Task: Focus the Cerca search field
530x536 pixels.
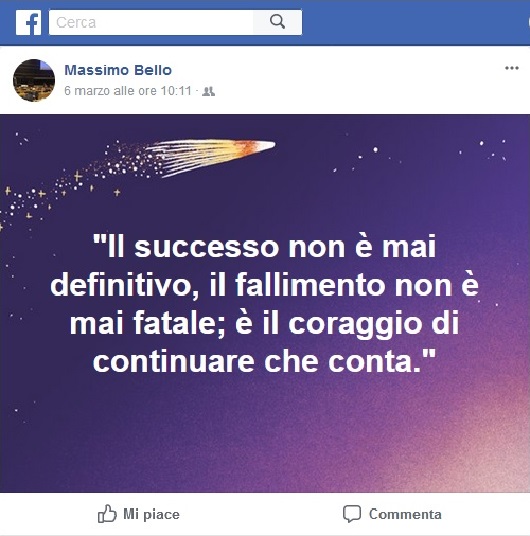Action: point(151,23)
